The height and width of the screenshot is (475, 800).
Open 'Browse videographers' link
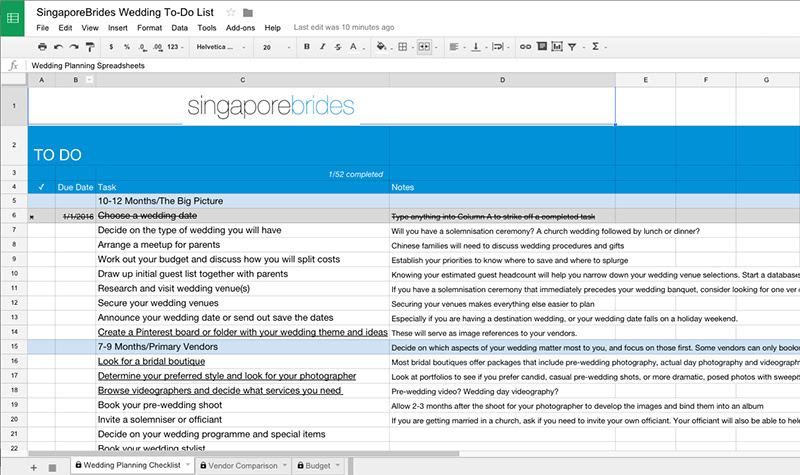(x=220, y=390)
